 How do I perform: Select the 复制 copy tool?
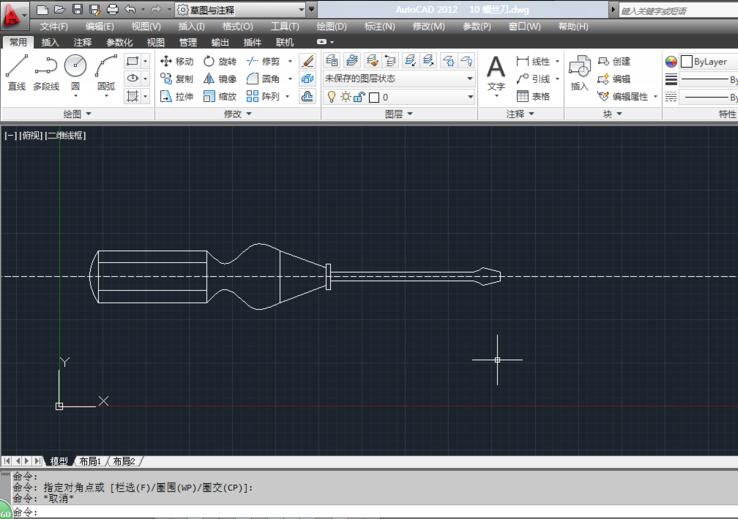point(176,79)
